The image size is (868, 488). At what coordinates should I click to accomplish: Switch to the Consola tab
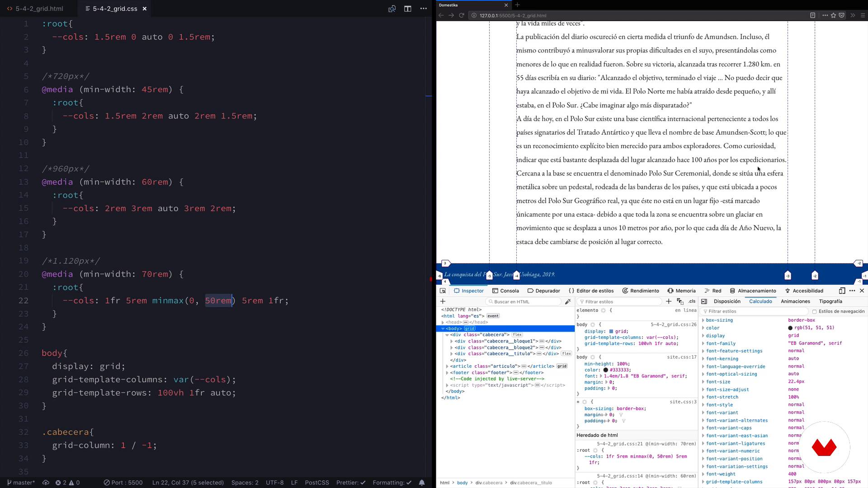coord(505,291)
